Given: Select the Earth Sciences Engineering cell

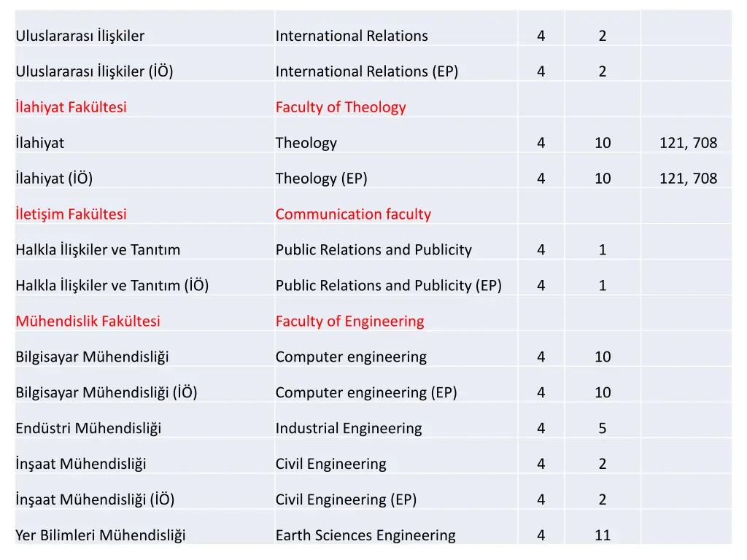Looking at the screenshot, I should pyautogui.click(x=365, y=535).
